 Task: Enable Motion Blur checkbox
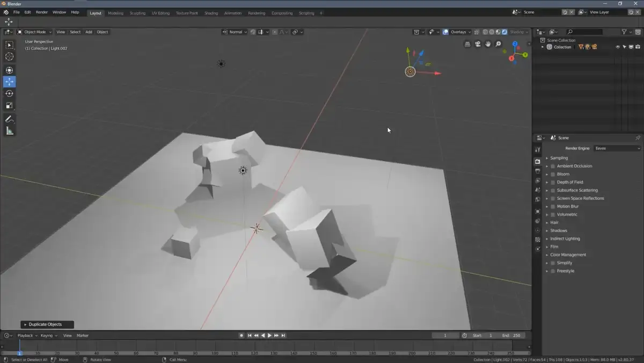click(x=553, y=206)
